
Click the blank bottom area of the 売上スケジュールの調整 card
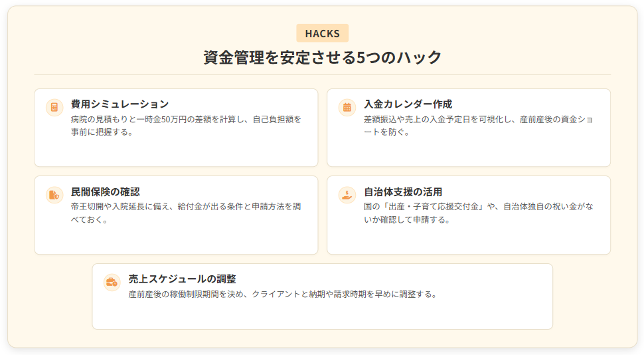[x=322, y=316]
